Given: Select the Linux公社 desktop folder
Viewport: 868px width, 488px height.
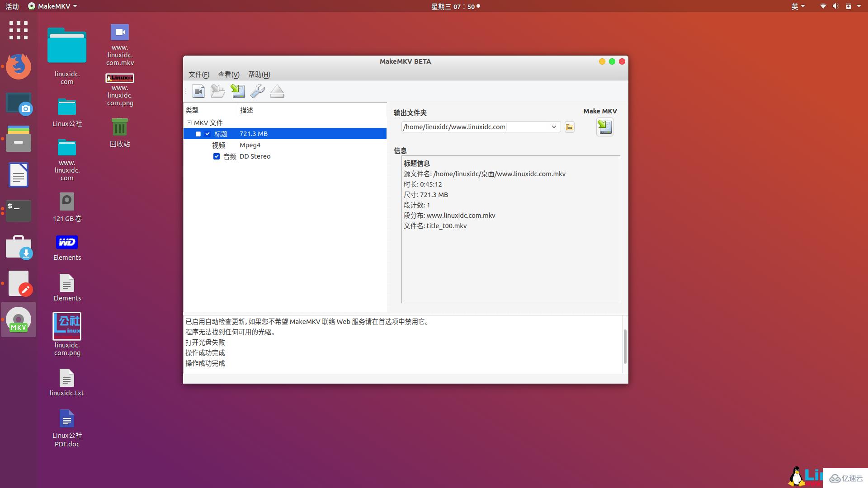Looking at the screenshot, I should [67, 113].
